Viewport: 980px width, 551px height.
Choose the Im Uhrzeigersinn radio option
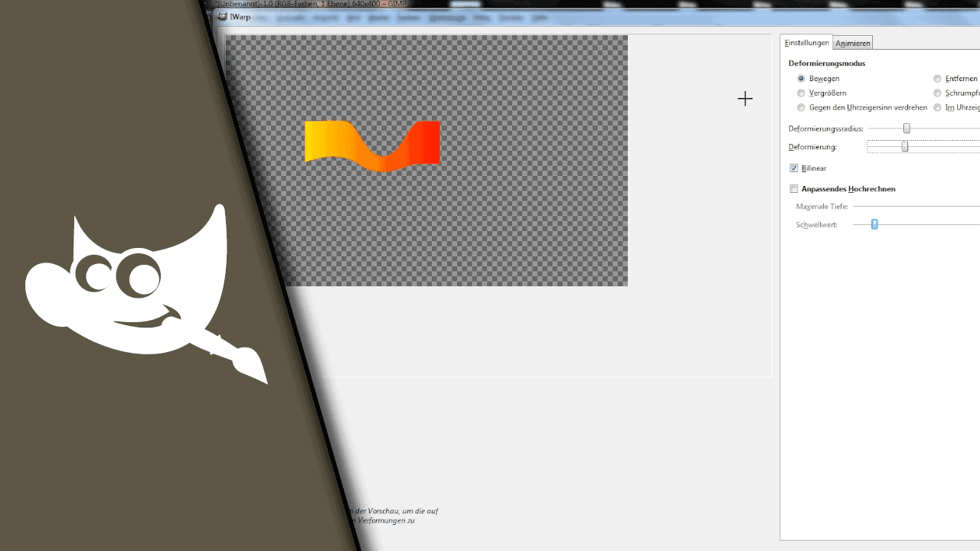937,108
